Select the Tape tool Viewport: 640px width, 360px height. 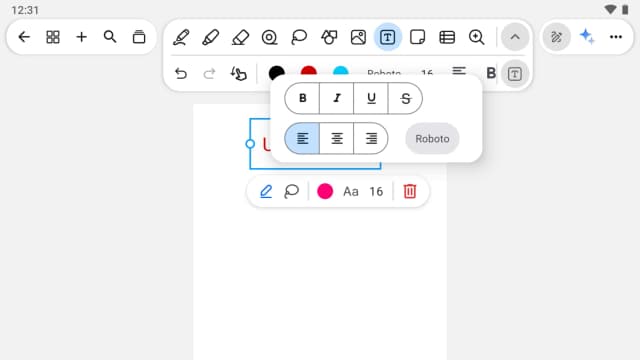[269, 37]
